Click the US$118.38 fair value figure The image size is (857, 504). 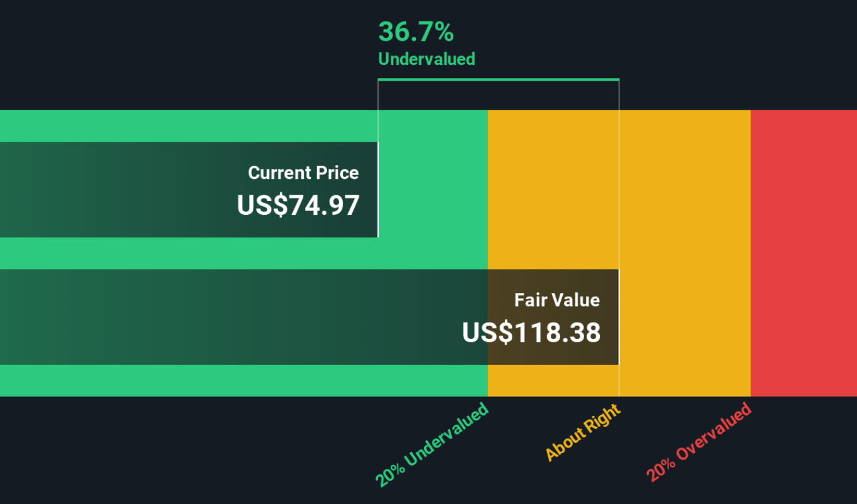click(531, 333)
